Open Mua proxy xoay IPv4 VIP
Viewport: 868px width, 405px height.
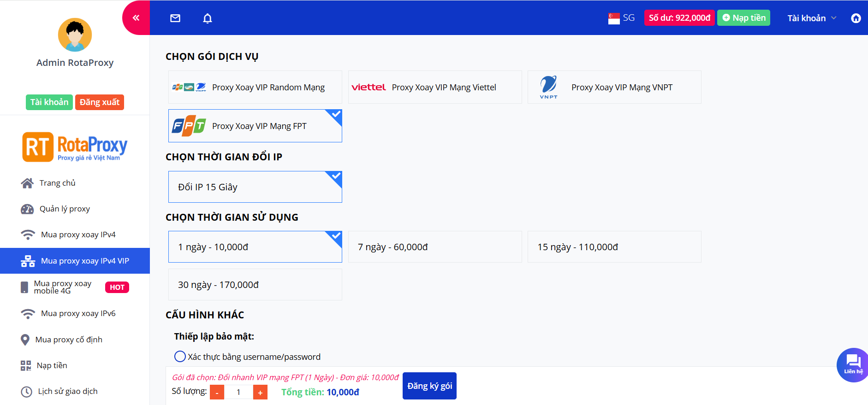click(75, 261)
